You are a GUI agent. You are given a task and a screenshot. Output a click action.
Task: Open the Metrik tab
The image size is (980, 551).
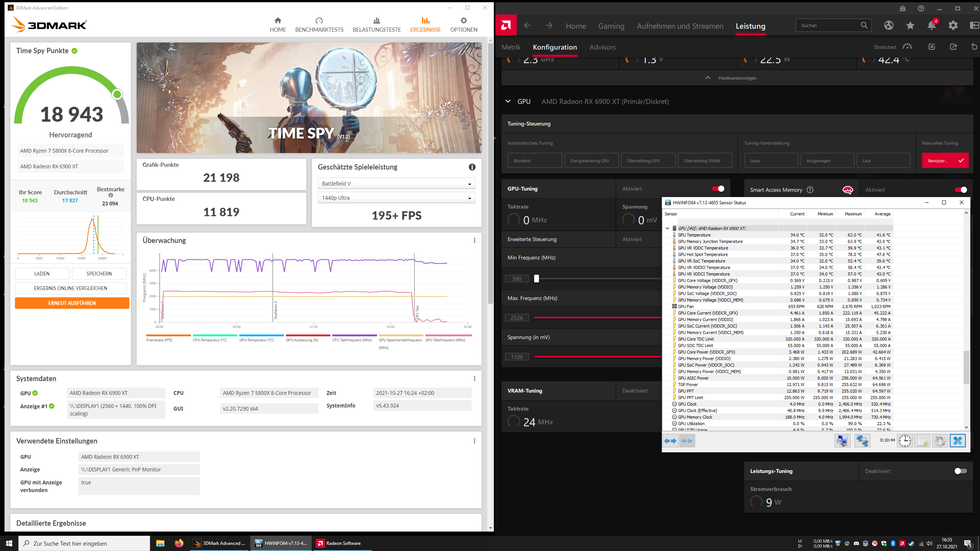point(511,47)
